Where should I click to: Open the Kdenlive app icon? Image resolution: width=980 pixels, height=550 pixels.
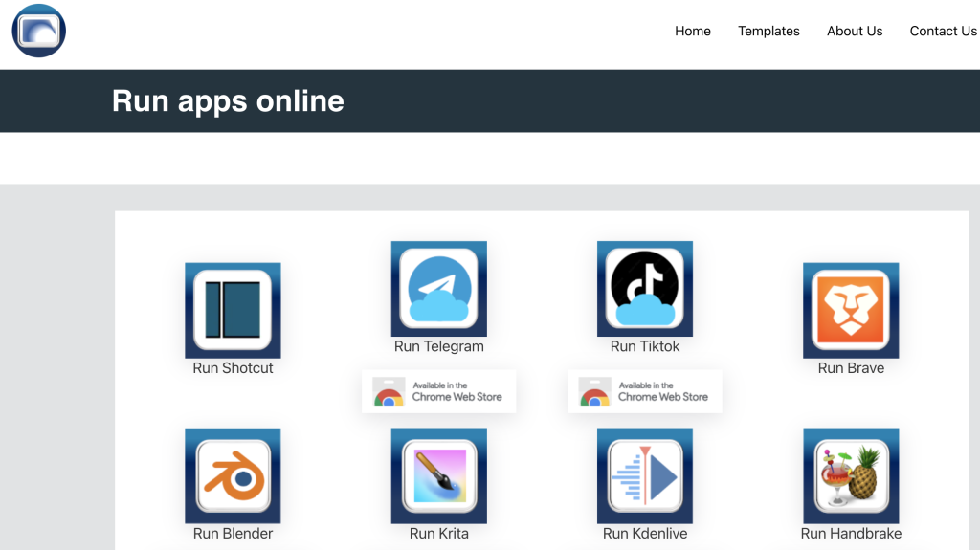[x=644, y=475]
